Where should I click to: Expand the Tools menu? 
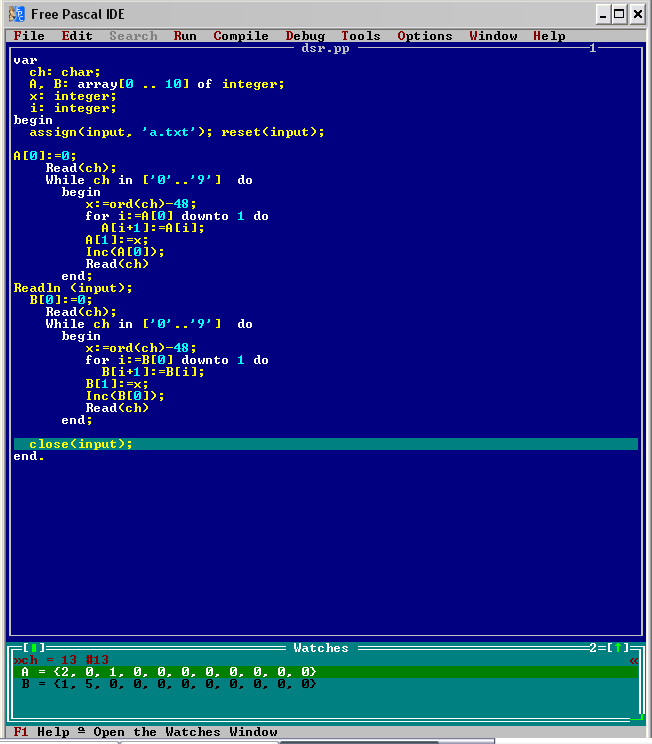pos(361,36)
